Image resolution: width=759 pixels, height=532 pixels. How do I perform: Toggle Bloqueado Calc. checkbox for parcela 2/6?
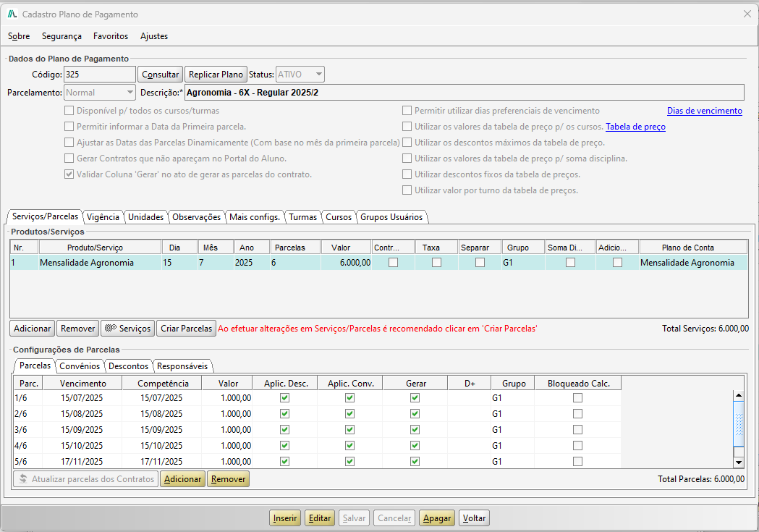tap(577, 414)
